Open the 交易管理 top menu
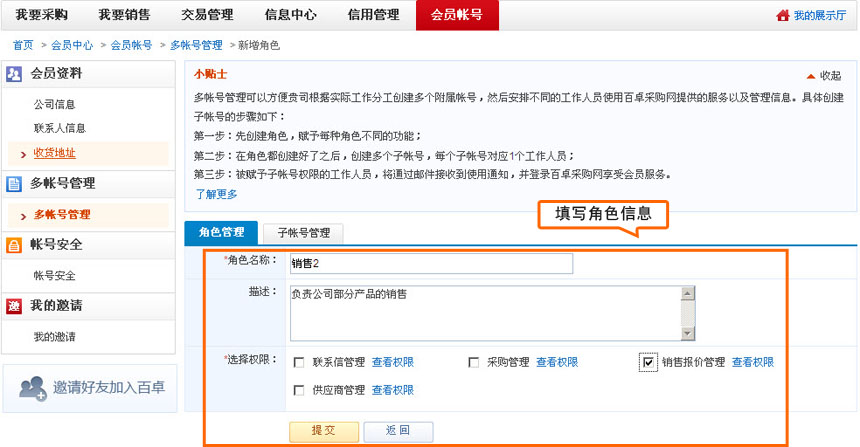 click(x=204, y=15)
